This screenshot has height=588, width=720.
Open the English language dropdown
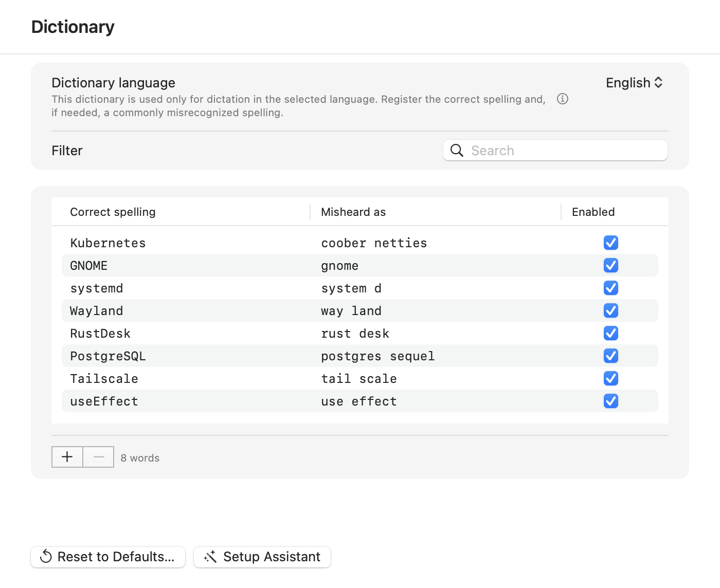(x=634, y=83)
